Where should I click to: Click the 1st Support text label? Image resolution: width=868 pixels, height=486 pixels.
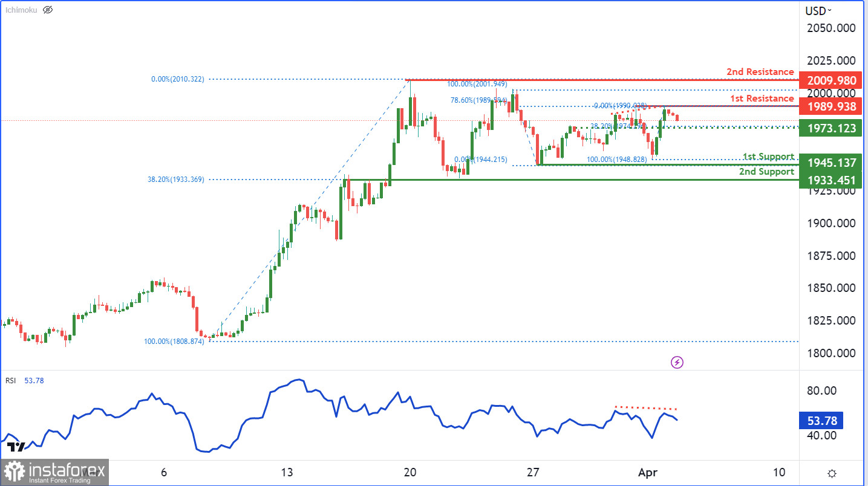768,157
